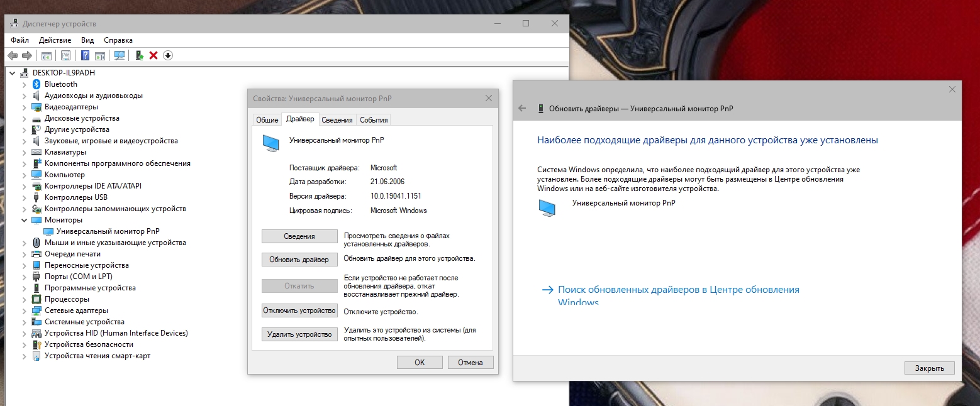Click the blue question mark Help toolbar icon

(85, 55)
